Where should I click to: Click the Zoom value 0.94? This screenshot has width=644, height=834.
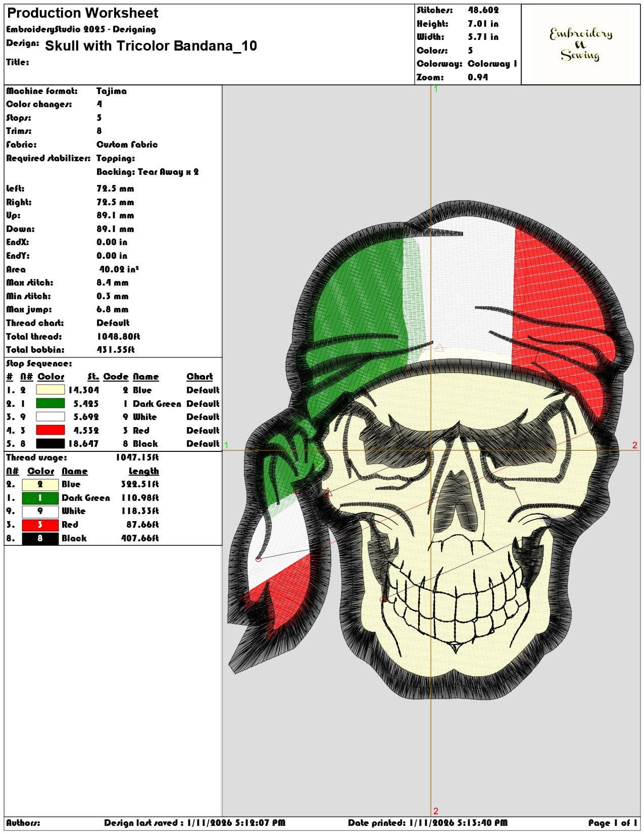pos(478,77)
